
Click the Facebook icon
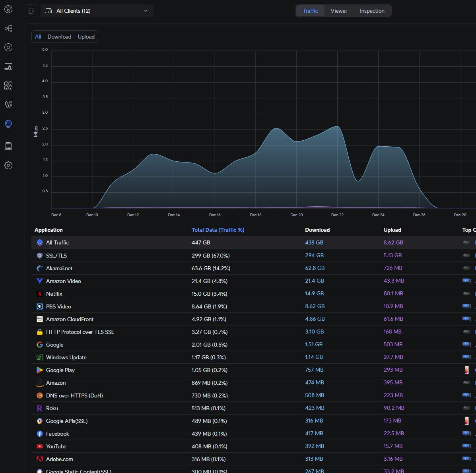[x=39, y=434]
